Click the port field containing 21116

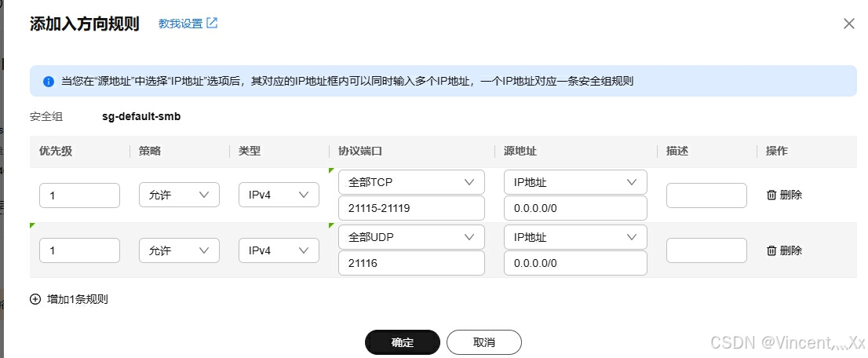click(411, 264)
